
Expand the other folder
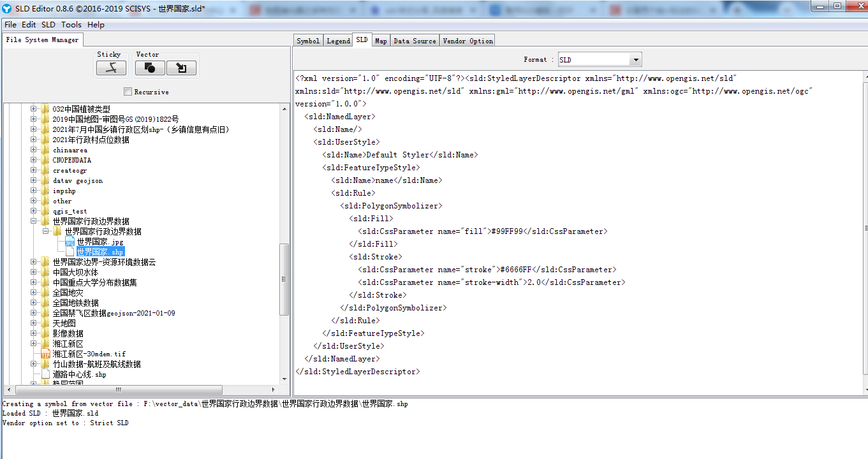[x=34, y=201]
